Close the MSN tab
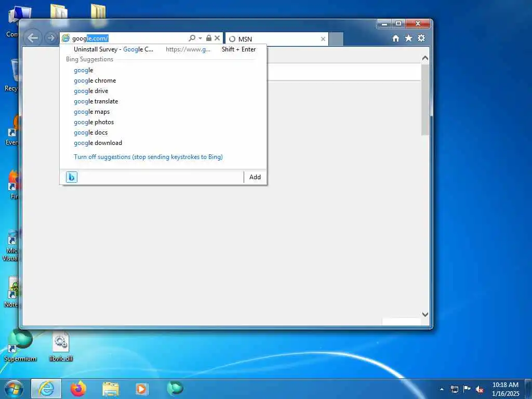This screenshot has height=399, width=532. [x=323, y=39]
